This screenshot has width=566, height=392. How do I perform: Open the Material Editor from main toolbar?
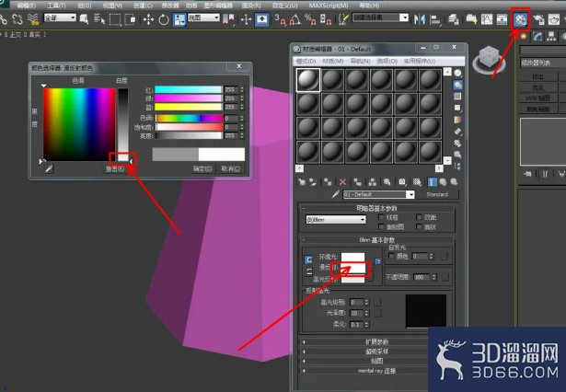[x=521, y=19]
